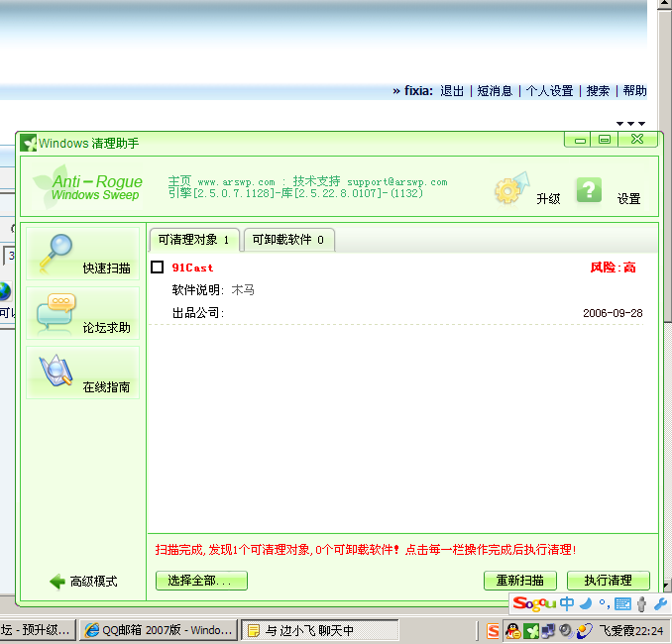Open Sogou wrench settings icon
672x644 pixels.
click(660, 604)
